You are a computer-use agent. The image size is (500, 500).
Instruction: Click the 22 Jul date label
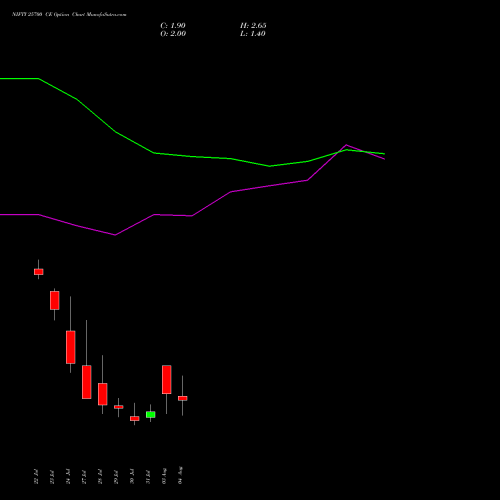[36, 477]
